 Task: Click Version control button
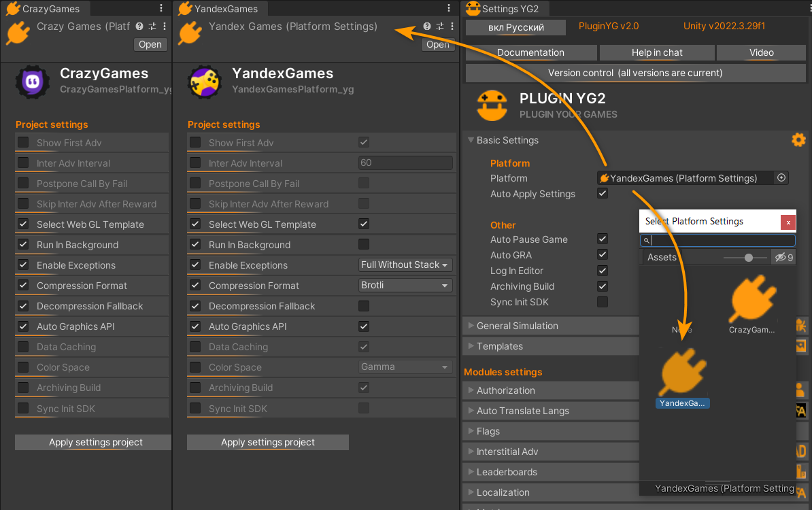coord(635,73)
